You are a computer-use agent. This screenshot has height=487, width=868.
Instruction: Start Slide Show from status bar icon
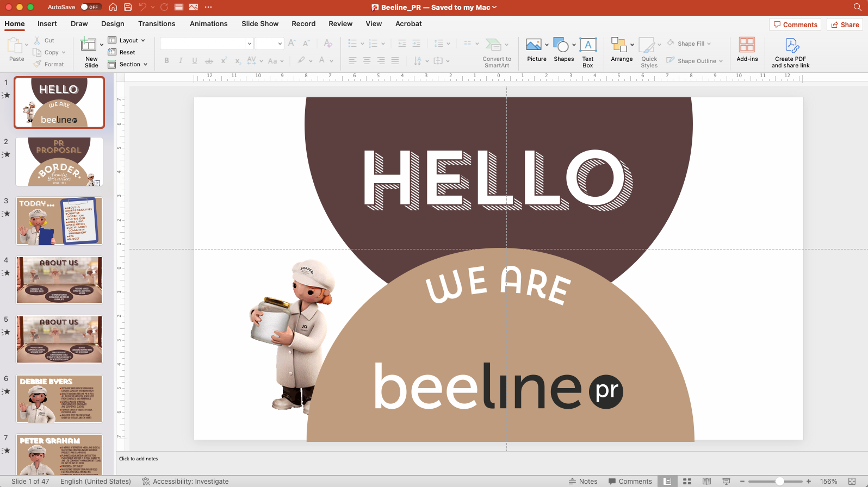(x=726, y=482)
